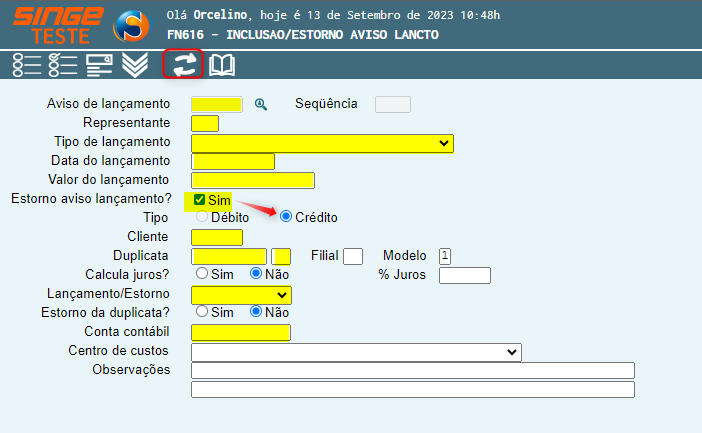Image resolution: width=702 pixels, height=433 pixels.
Task: Click the list view toolbar icon
Action: point(26,65)
